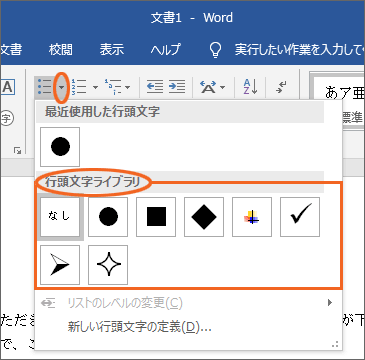This screenshot has width=365, height=360.
Task: Click the enclosed character 字 icon
Action: (6, 119)
